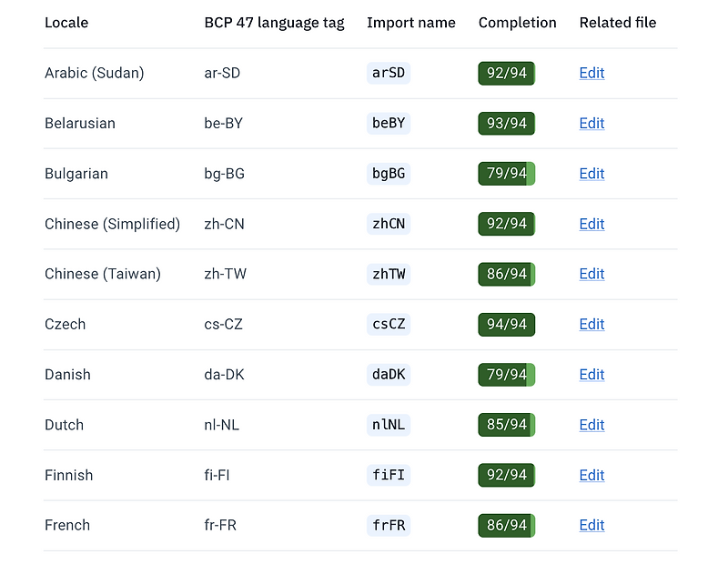Click the Bulgarian locale cell

click(76, 174)
